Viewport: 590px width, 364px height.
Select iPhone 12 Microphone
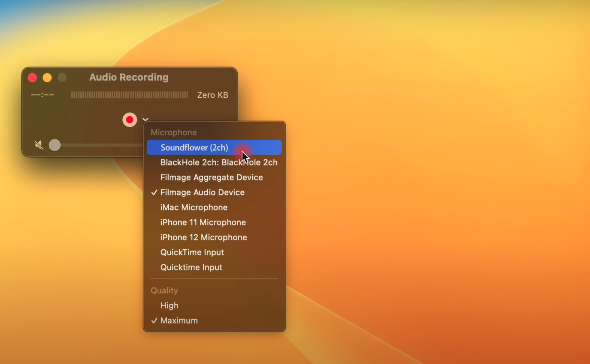tap(214, 237)
